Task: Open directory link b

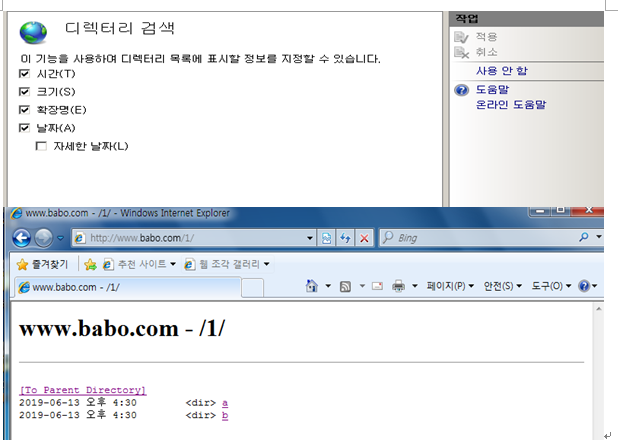Action: pos(225,415)
